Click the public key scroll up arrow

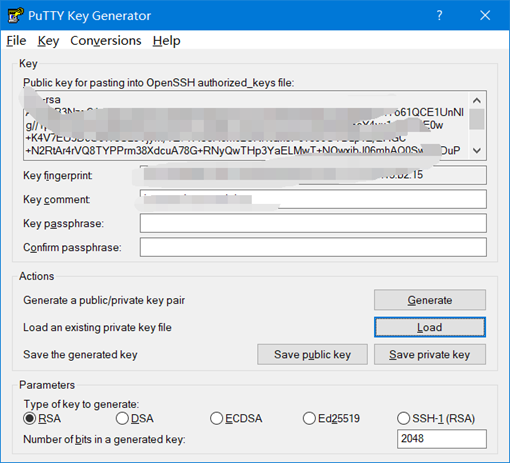pyautogui.click(x=477, y=100)
